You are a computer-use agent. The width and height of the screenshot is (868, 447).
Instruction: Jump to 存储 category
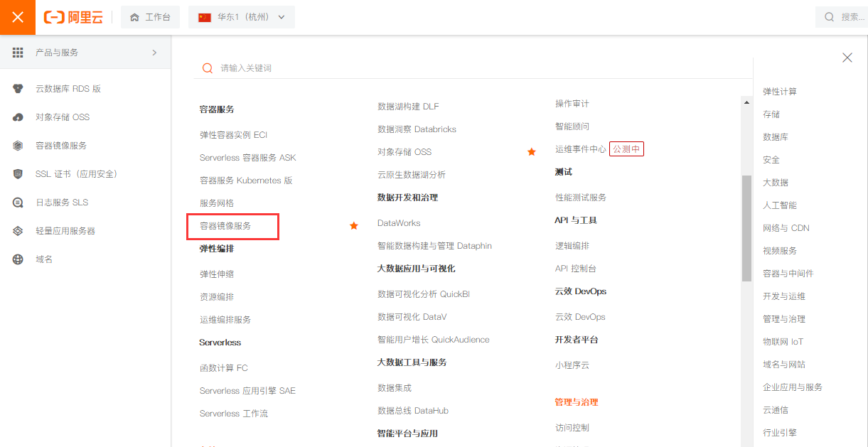tap(771, 114)
